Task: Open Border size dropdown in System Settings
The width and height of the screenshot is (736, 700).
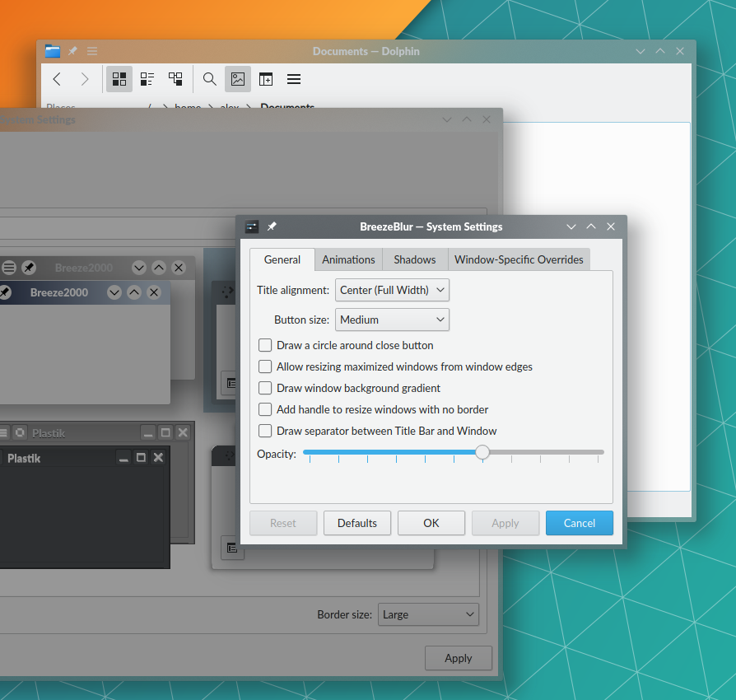Action: [x=429, y=614]
